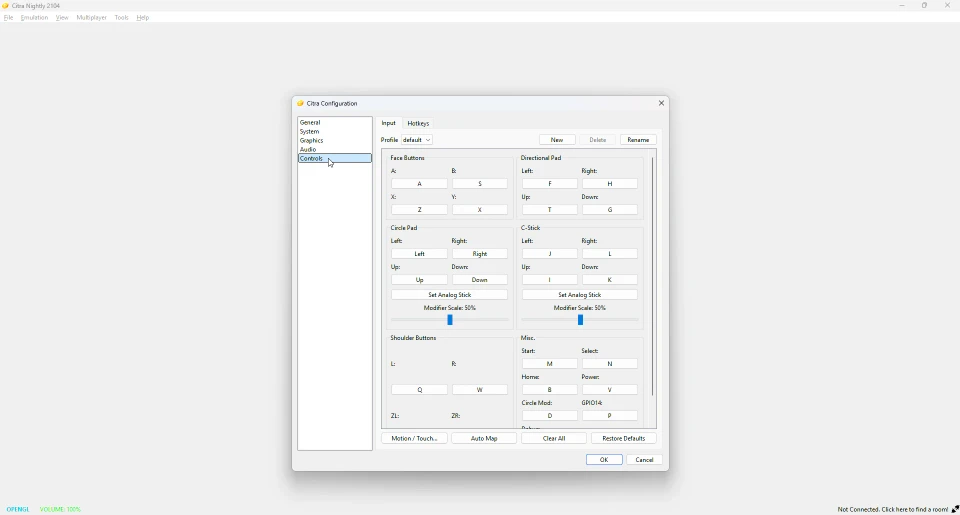This screenshot has height=515, width=960.
Task: Remap C-Stick Up bound to I
Action: [x=550, y=280]
